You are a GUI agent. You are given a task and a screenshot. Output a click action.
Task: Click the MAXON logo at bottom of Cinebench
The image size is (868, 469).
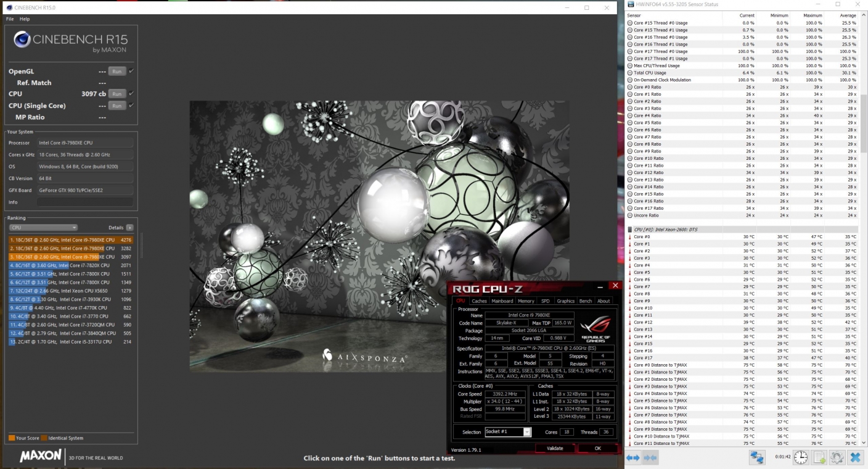[x=41, y=456]
